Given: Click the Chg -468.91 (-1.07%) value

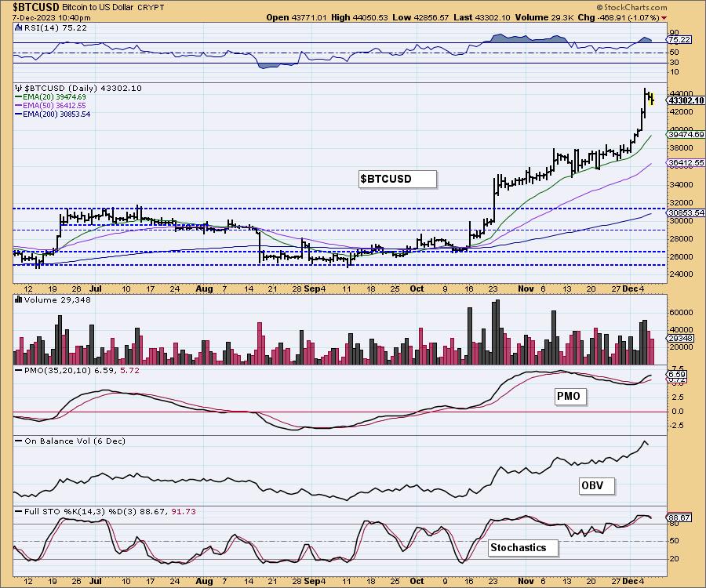Looking at the screenshot, I should (618, 17).
